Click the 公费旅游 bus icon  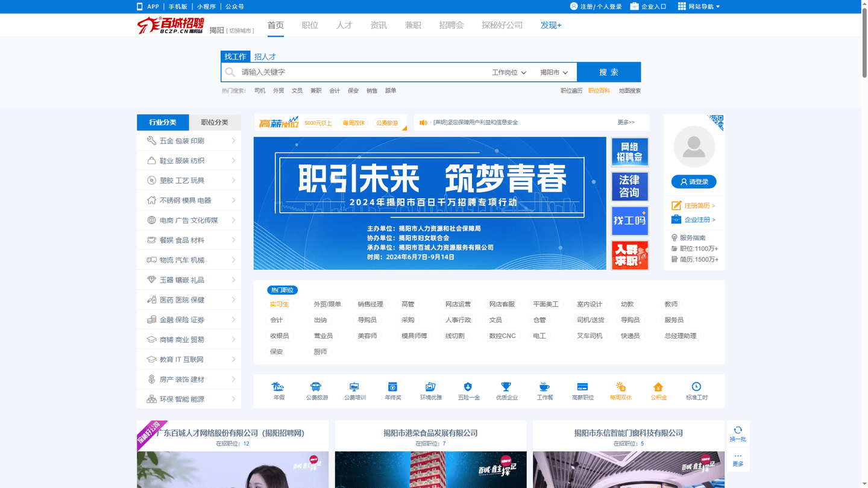pos(316,387)
